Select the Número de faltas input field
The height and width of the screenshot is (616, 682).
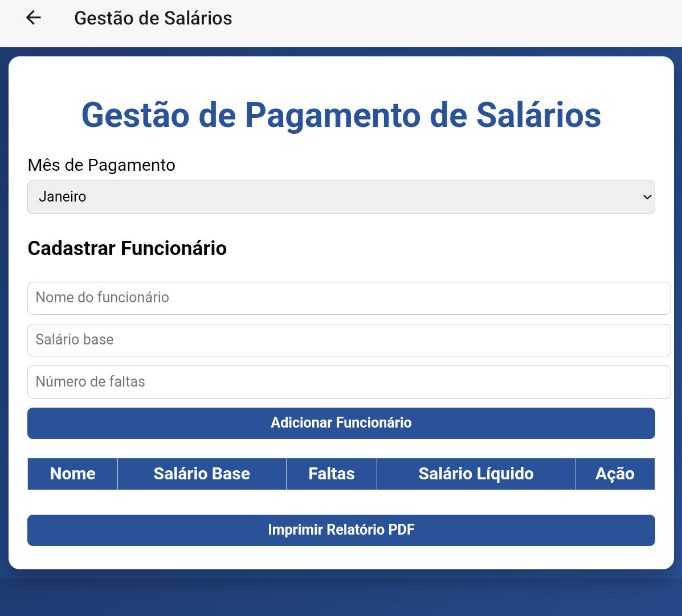pyautogui.click(x=349, y=381)
